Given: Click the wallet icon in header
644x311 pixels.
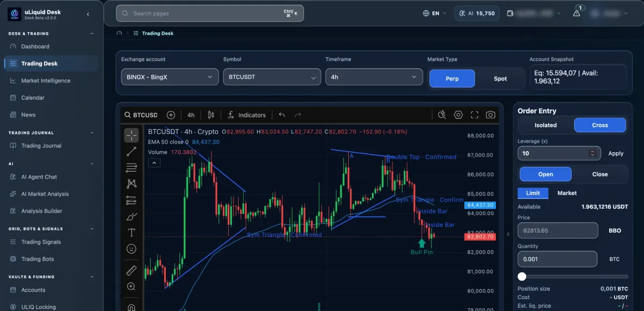Looking at the screenshot, I should (510, 13).
